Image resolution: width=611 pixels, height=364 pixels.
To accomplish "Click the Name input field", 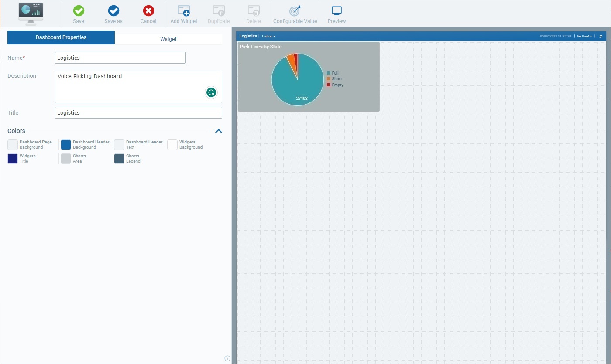I will [120, 58].
